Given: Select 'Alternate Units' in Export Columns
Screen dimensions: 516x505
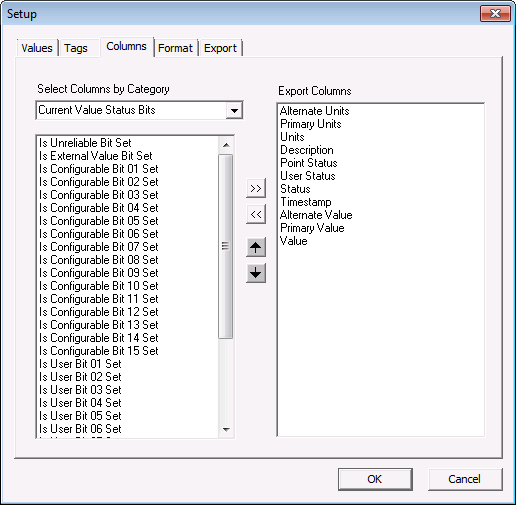Looking at the screenshot, I should pos(314,111).
